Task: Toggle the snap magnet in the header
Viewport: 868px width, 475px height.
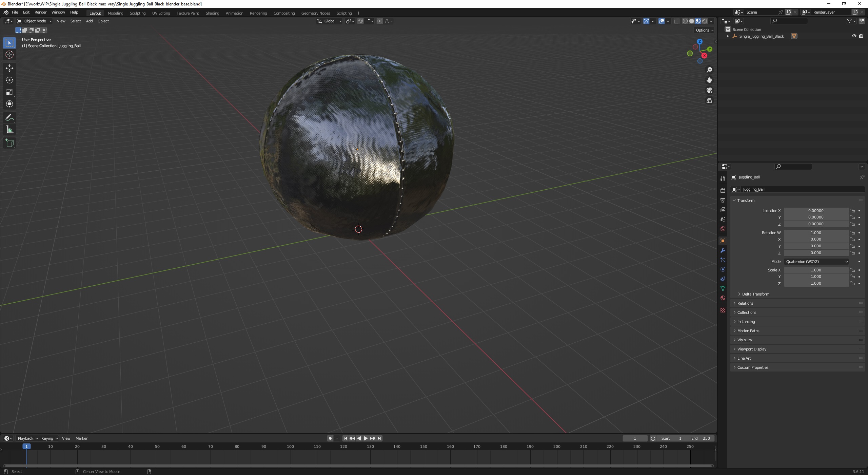Action: coord(360,21)
